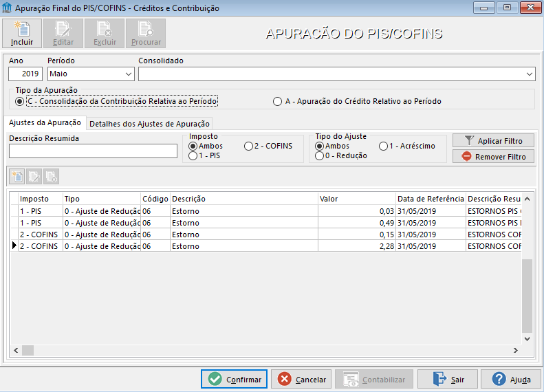The width and height of the screenshot is (544, 392).
Task: Click the Sair button
Action: [448, 379]
